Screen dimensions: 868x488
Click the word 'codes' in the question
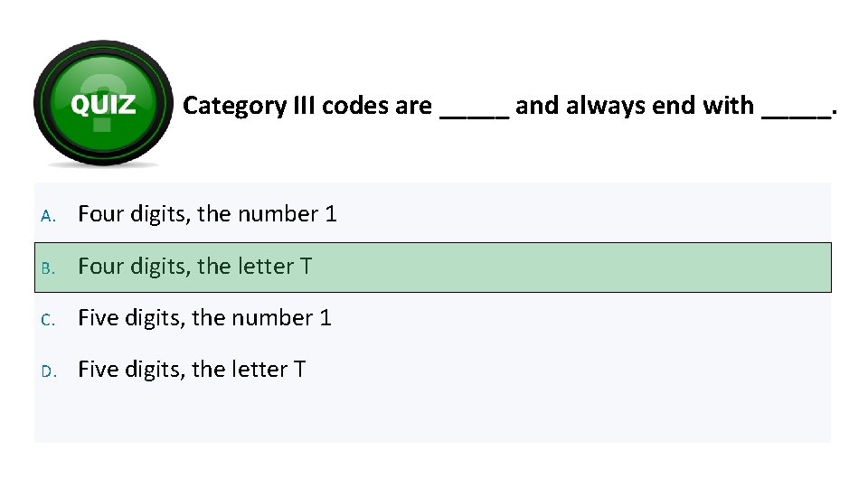click(355, 106)
